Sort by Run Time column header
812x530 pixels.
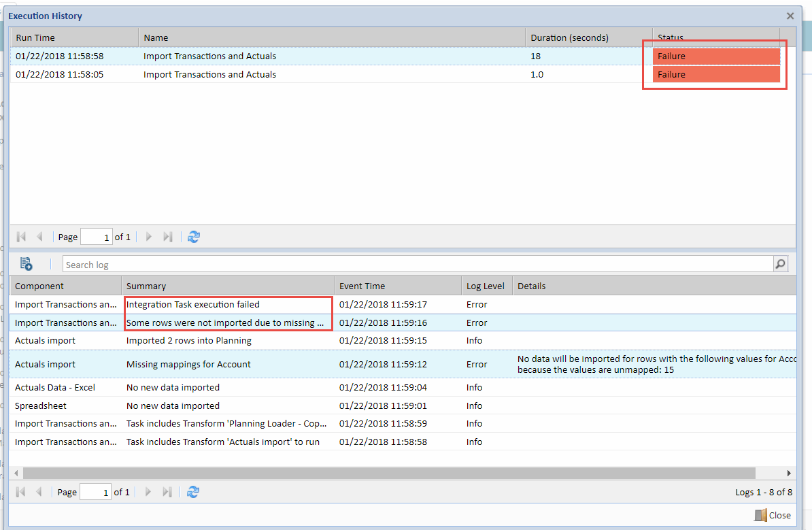tap(75, 38)
